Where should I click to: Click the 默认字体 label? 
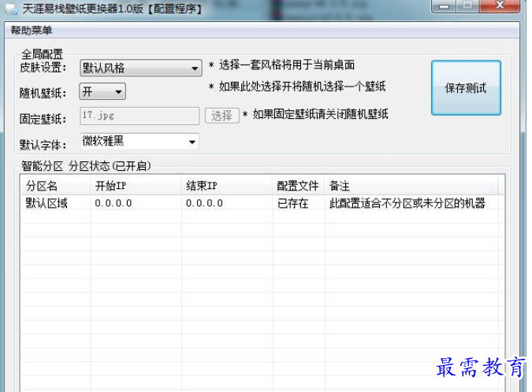43,145
